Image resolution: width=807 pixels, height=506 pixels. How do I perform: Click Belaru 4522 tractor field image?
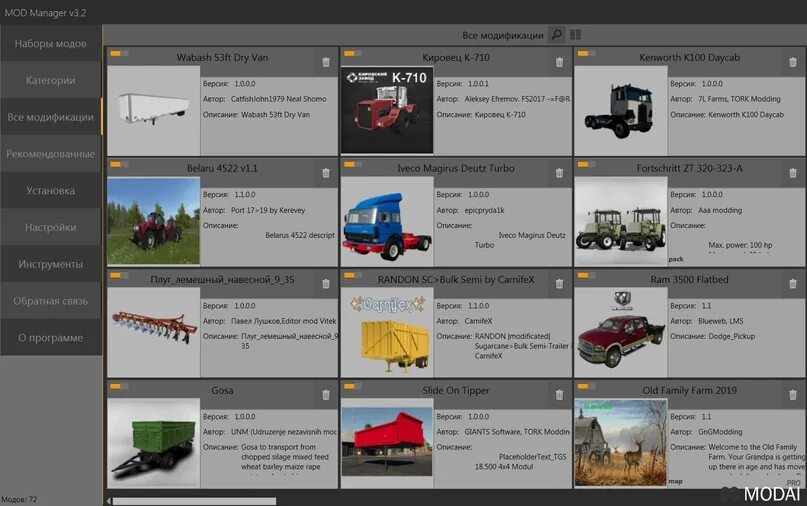pyautogui.click(x=153, y=221)
